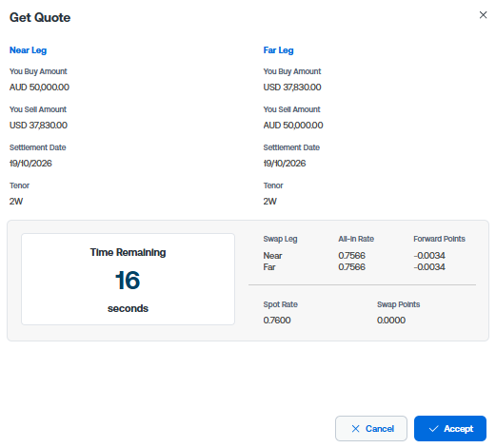This screenshot has height=448, width=496.
Task: Click the seconds label under the countdown
Action: pos(128,308)
